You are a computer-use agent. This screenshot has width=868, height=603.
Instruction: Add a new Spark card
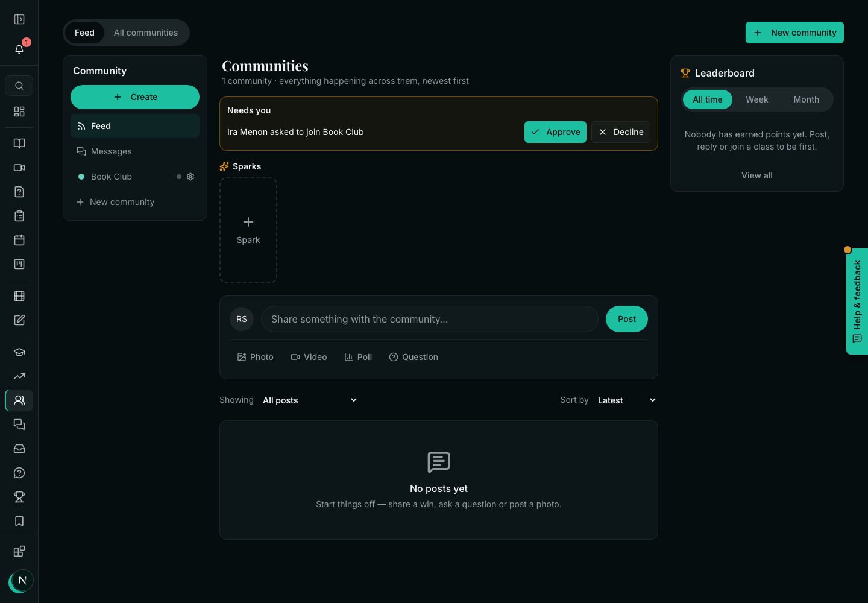pyautogui.click(x=248, y=230)
